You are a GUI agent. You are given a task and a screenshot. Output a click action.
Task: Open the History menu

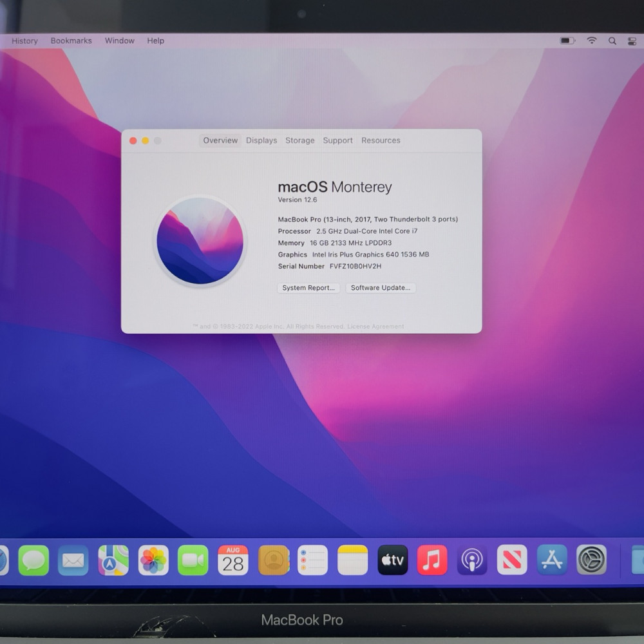click(x=24, y=41)
